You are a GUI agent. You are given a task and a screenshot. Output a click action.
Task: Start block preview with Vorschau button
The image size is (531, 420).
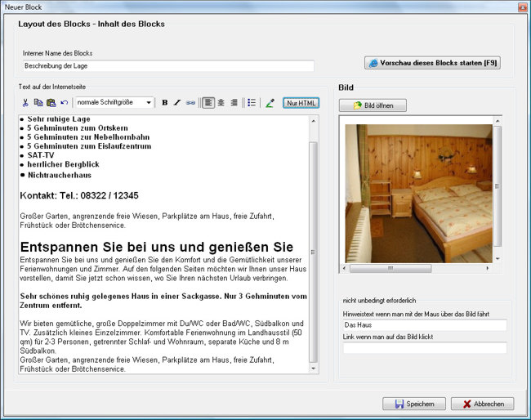[x=432, y=63]
